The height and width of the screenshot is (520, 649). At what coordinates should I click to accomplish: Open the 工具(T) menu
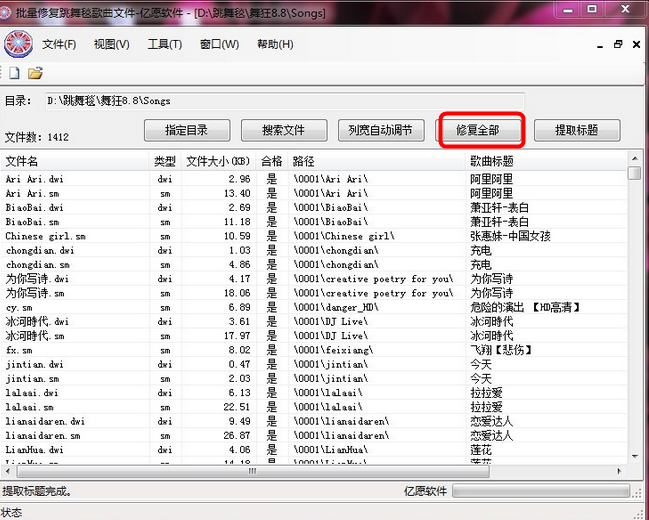click(x=165, y=44)
